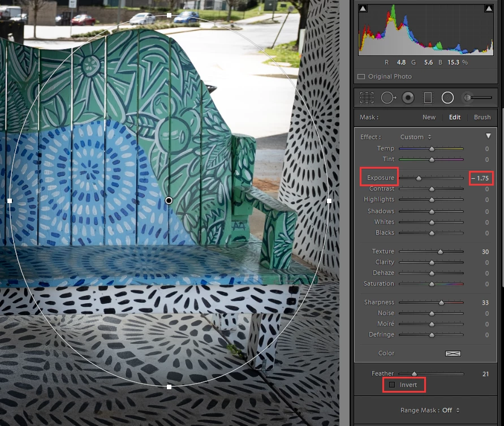Click the Clarity slider handle
This screenshot has width=504, height=426.
point(432,263)
